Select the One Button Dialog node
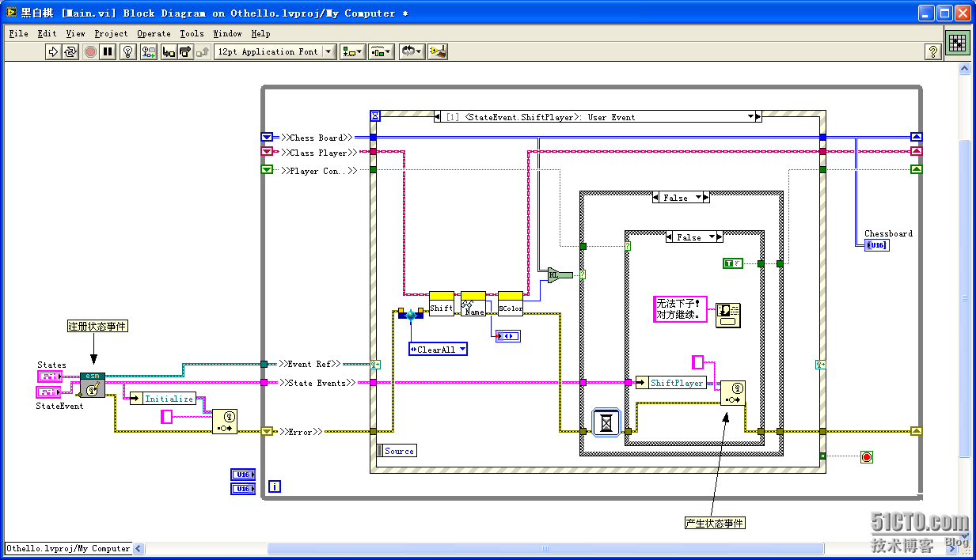Screen dimensions: 976x560 click(727, 316)
